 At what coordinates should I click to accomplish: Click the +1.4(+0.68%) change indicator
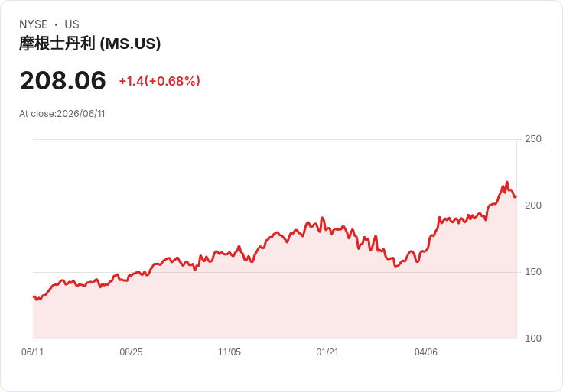[x=159, y=81]
